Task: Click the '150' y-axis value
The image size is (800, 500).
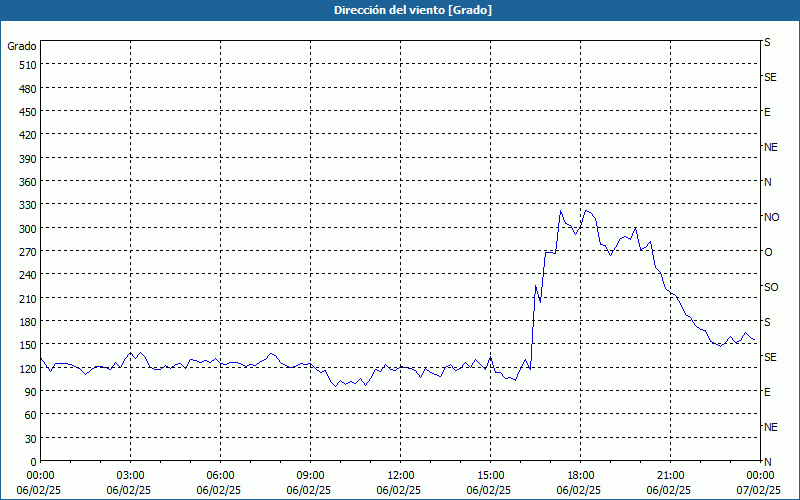Action: coord(28,346)
